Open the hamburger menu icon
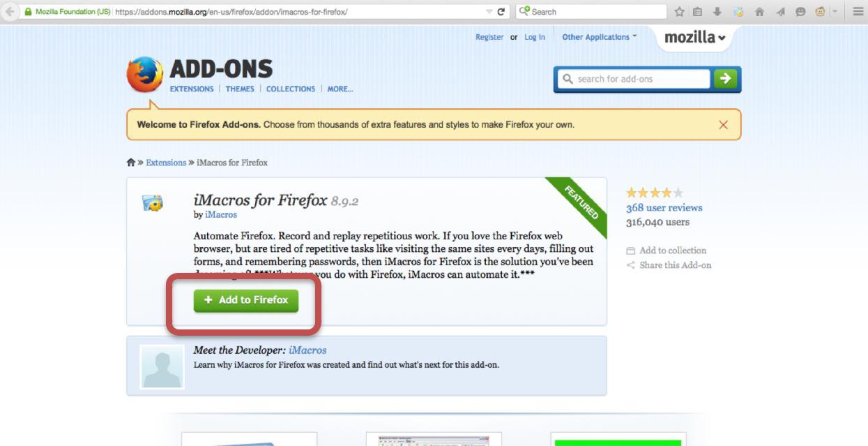The image size is (868, 446). 858,12
